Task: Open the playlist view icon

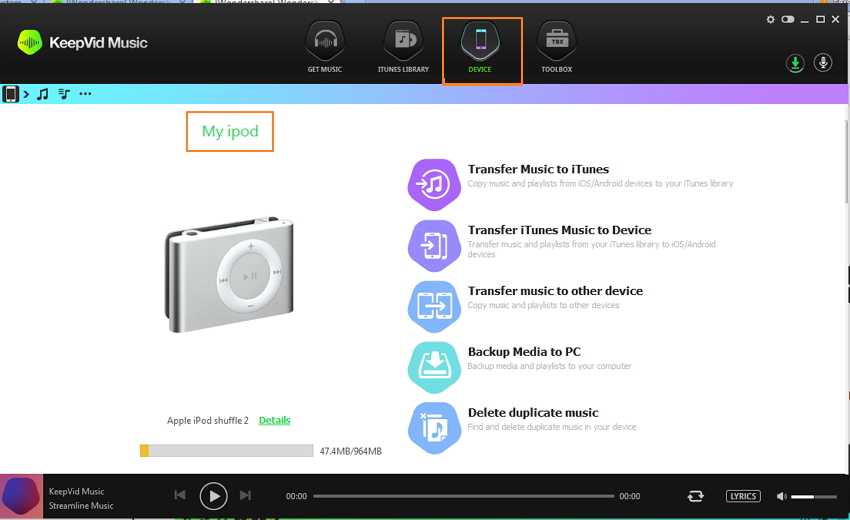Action: (x=64, y=94)
